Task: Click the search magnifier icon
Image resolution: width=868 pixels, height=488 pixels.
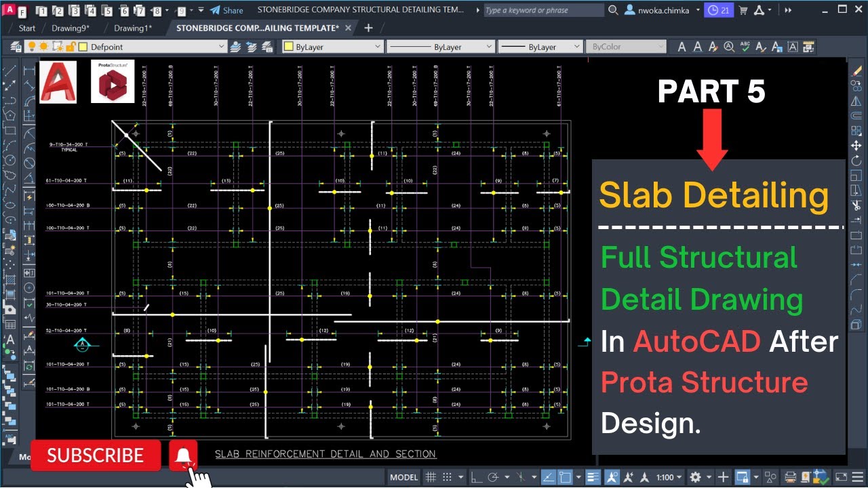Action: pyautogui.click(x=613, y=10)
